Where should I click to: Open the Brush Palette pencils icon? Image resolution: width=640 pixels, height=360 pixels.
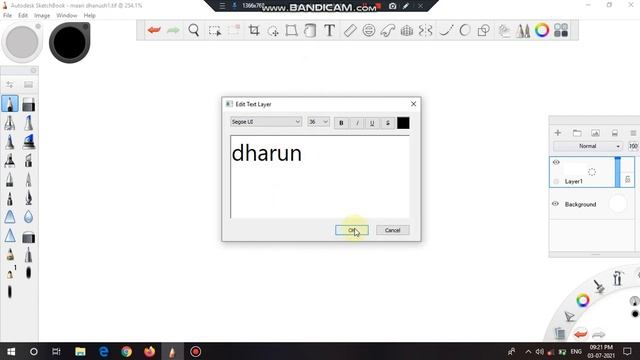click(523, 31)
